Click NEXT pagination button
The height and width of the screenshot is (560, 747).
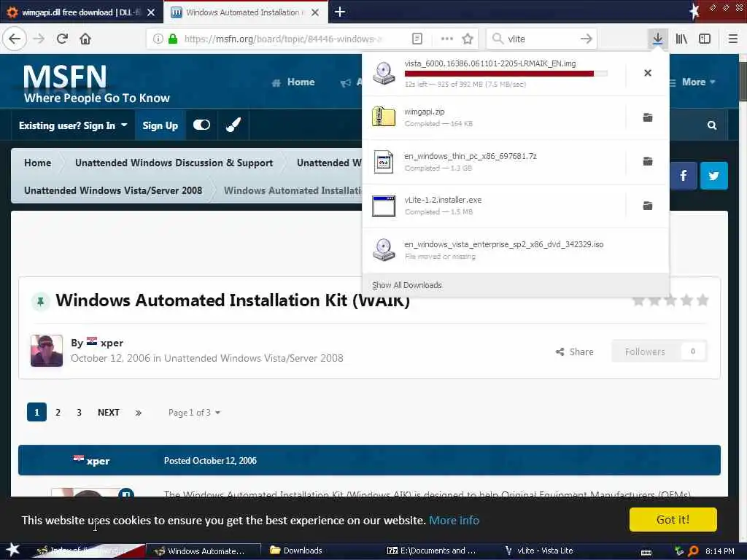tap(109, 413)
